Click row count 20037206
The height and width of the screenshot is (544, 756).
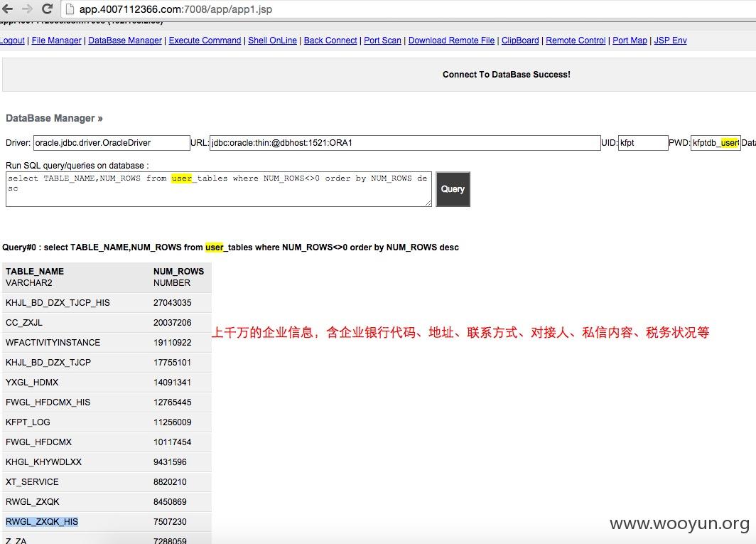click(173, 322)
